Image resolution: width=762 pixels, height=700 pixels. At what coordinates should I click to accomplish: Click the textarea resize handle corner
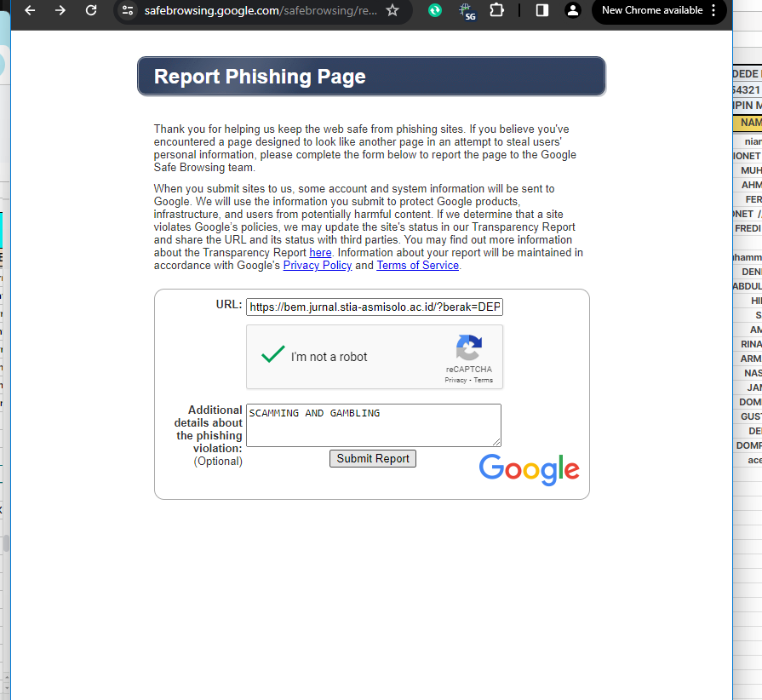496,441
